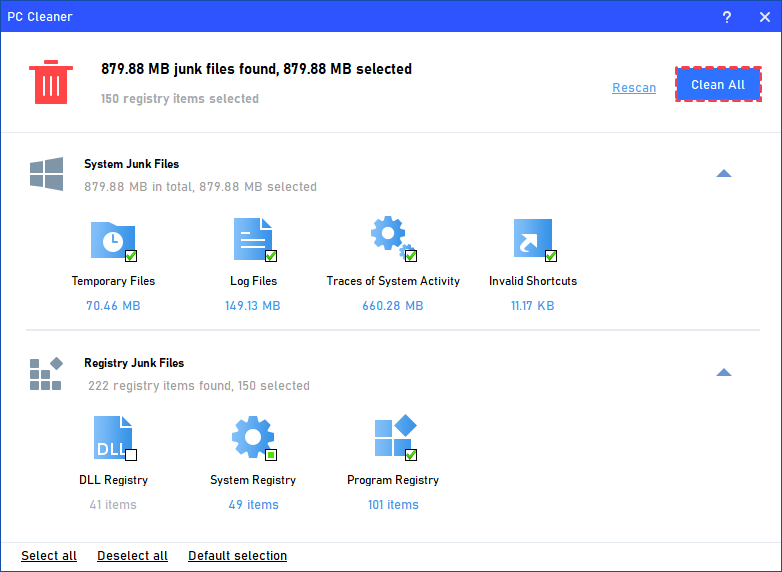Click the '150 registry items selected' text
The width and height of the screenshot is (782, 572).
tap(180, 98)
